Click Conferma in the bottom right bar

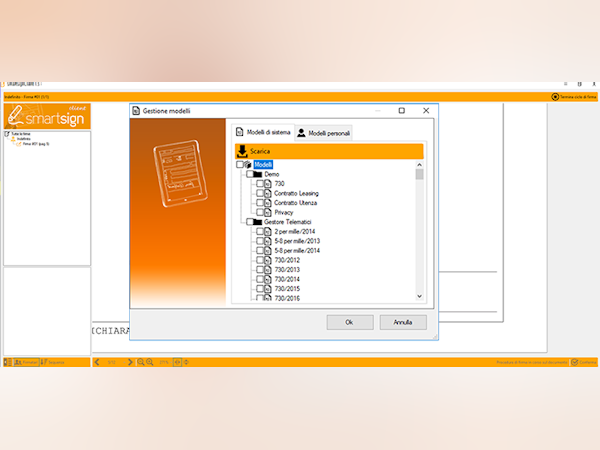coord(584,362)
